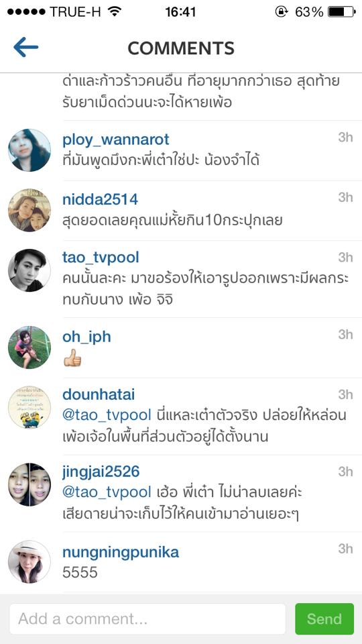The width and height of the screenshot is (362, 644).
Task: Open the jingjai2526 username link
Action: click(x=101, y=472)
